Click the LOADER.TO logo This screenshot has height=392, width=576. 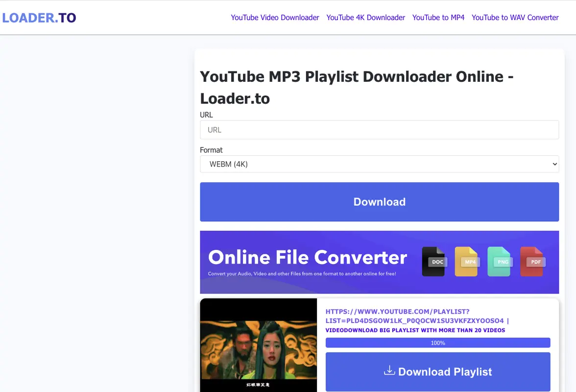point(39,17)
